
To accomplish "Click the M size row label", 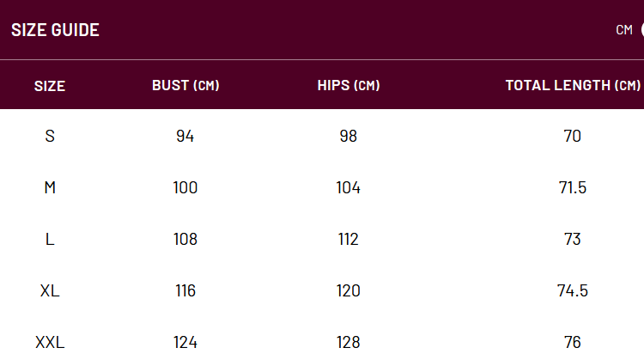I will pyautogui.click(x=50, y=188).
